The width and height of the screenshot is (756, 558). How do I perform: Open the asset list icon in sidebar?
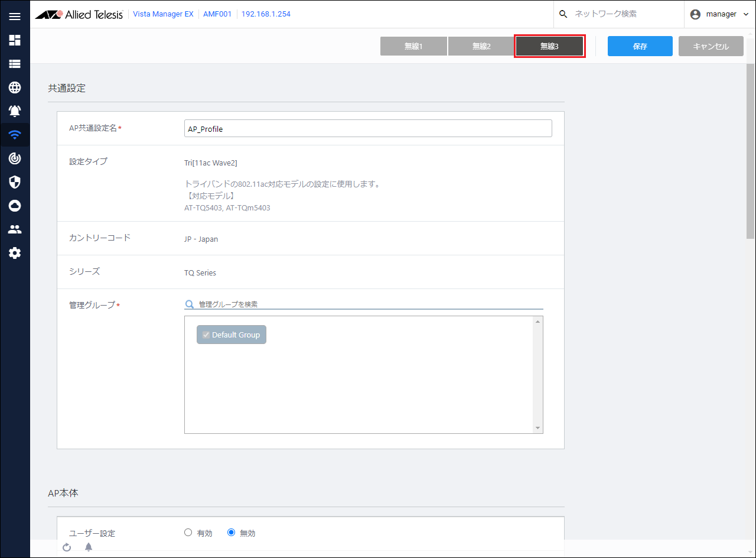pyautogui.click(x=15, y=64)
